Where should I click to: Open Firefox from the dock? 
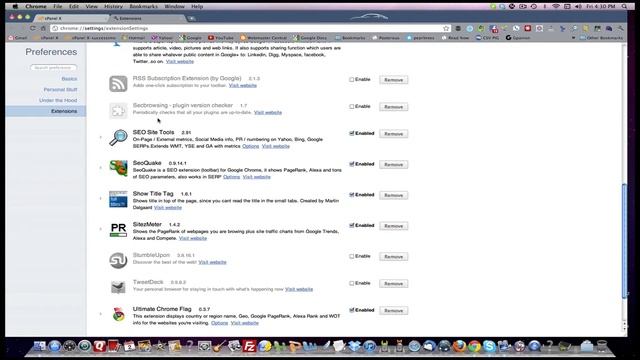pyautogui.click(x=459, y=346)
